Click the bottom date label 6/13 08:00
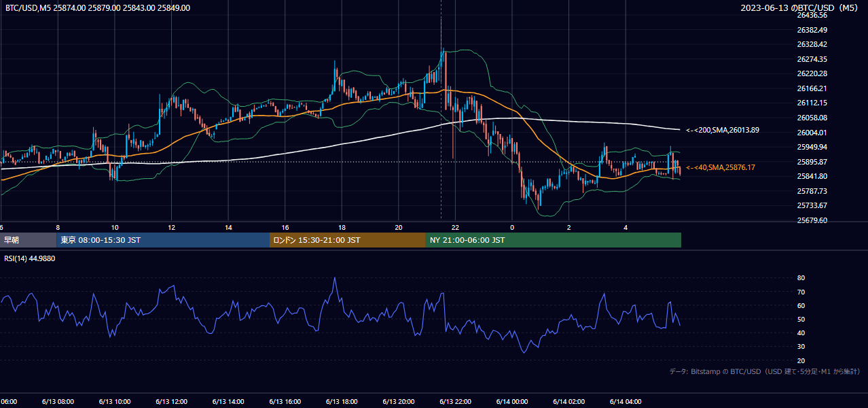 (x=58, y=402)
